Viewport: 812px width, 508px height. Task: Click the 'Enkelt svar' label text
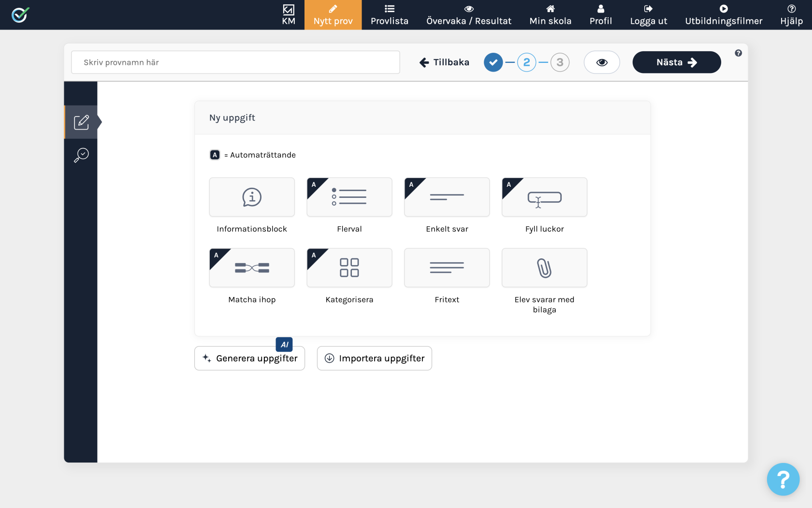tap(447, 229)
